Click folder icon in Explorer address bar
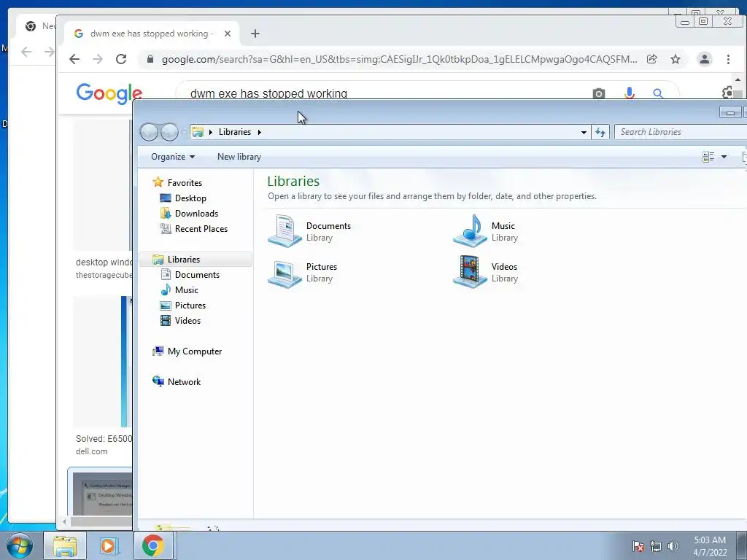This screenshot has height=560, width=747. [198, 132]
